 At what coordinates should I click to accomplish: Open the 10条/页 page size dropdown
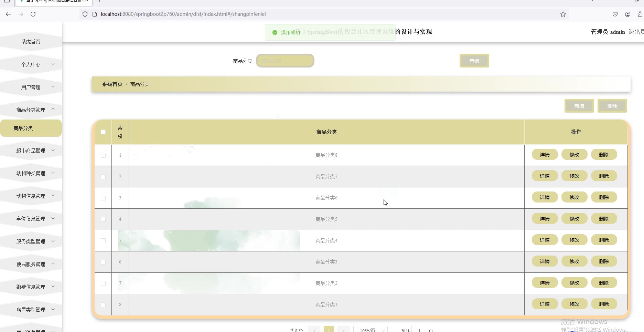(x=371, y=330)
